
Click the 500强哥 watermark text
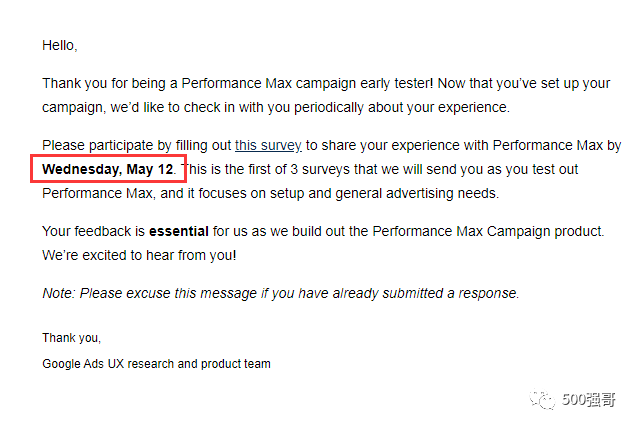tap(589, 400)
